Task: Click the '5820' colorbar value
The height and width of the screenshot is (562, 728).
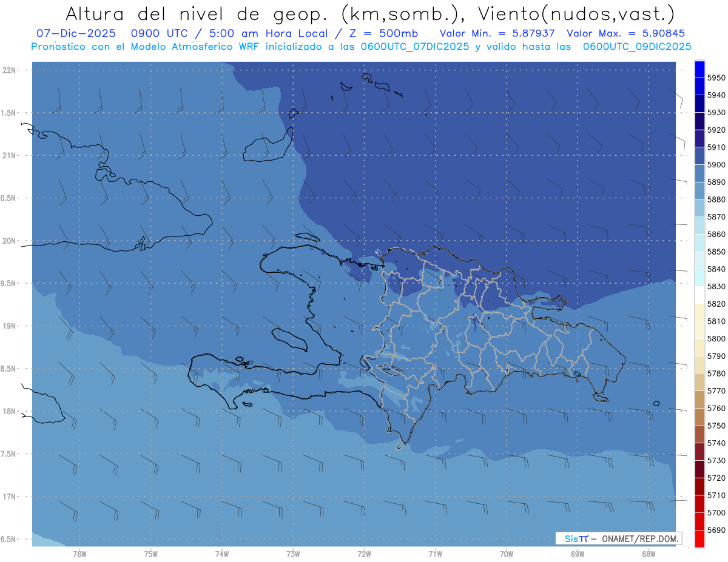Action: tap(716, 304)
